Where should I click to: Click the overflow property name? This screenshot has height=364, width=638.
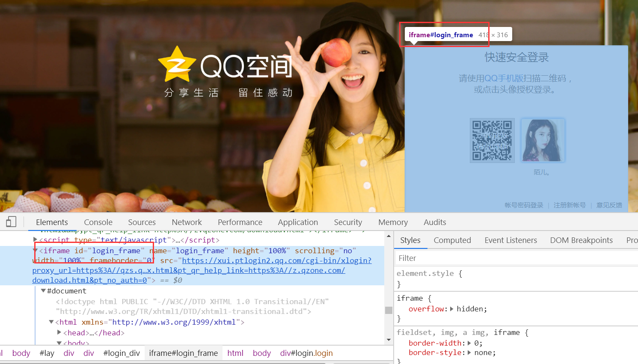(426, 309)
